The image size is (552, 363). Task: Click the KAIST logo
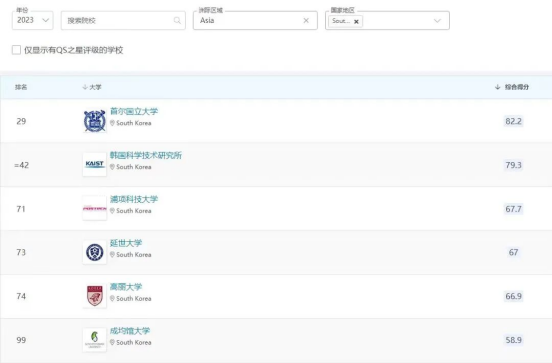click(95, 164)
